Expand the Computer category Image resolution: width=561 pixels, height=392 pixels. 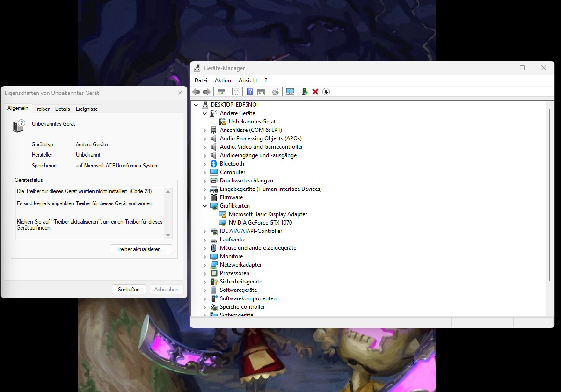click(x=204, y=173)
